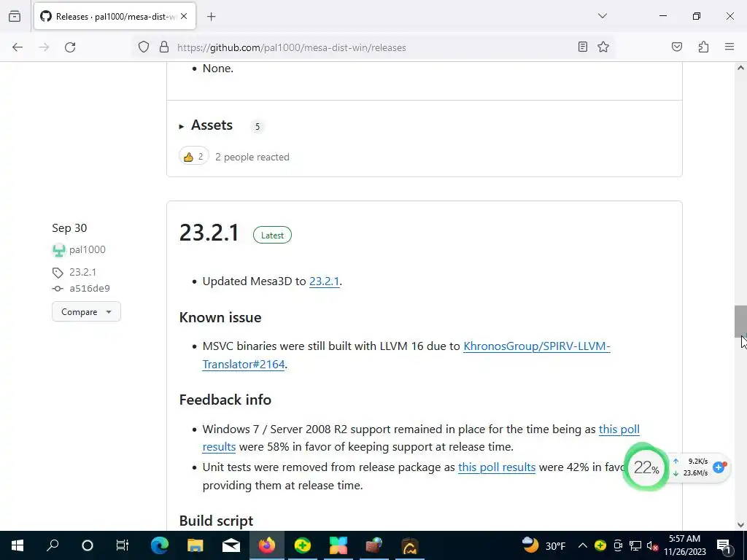Open the Compare dropdown
The height and width of the screenshot is (560, 747).
[x=86, y=312]
